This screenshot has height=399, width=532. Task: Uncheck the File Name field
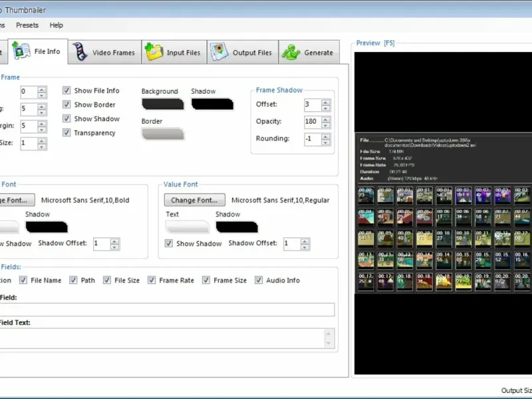(23, 280)
